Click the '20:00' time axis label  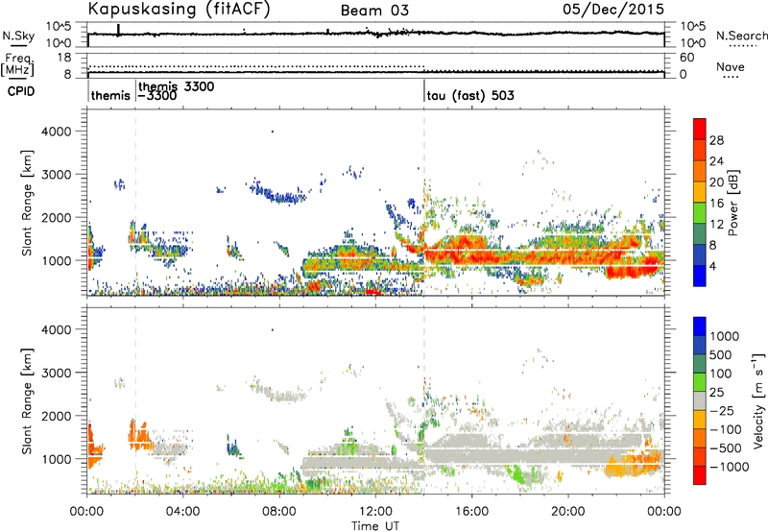coord(567,512)
